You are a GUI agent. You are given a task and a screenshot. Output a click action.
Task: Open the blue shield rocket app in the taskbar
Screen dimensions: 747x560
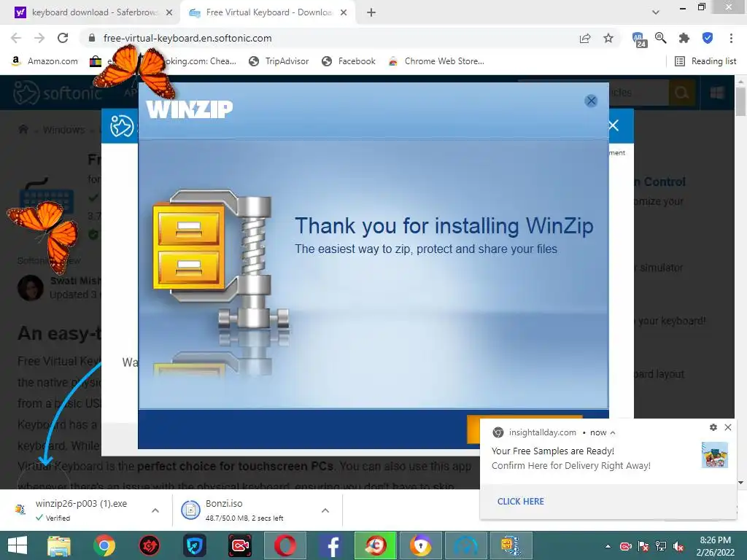pyautogui.click(x=194, y=545)
